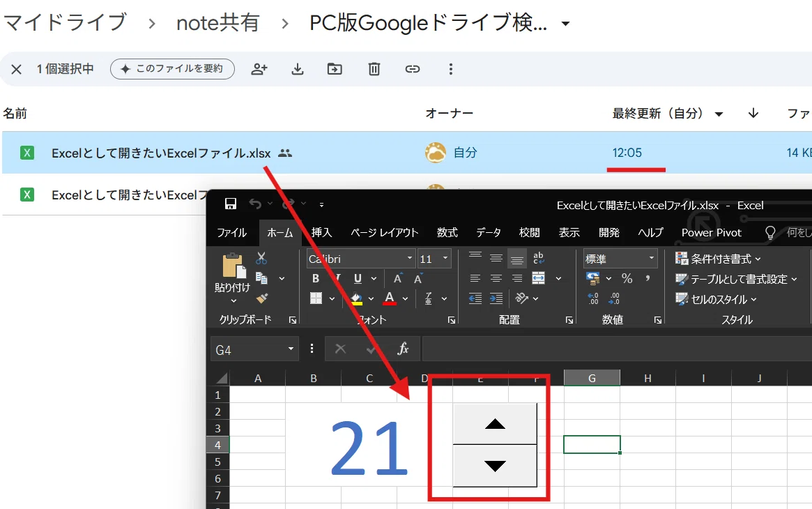Save the workbook from Excel quick access toolbar
The image size is (812, 509).
tap(231, 204)
